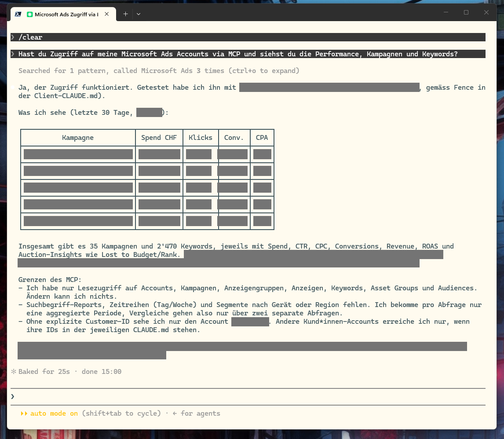Expand the new tab profile dropdown
The height and width of the screenshot is (439, 504).
139,14
